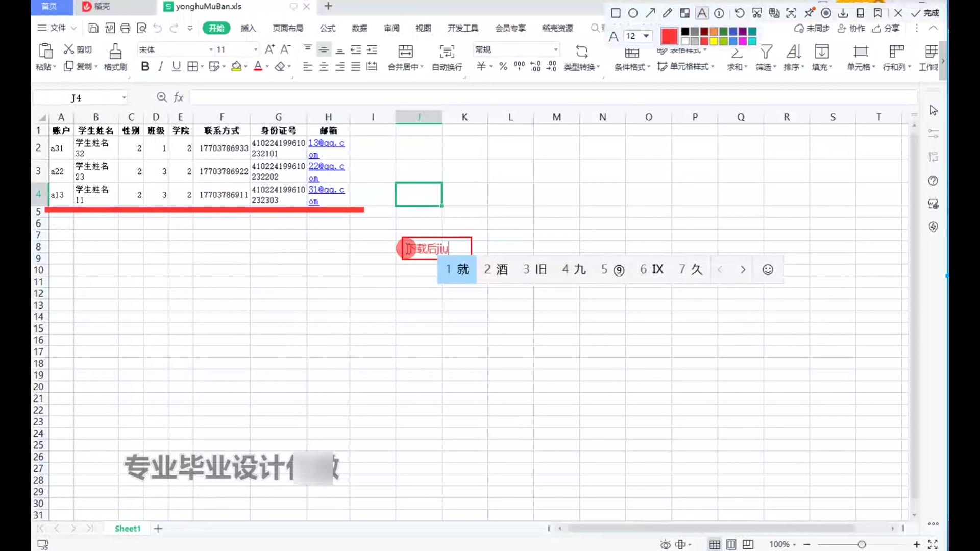Pin the screenshot to screen
Image resolution: width=980 pixels, height=551 pixels.
coord(809,13)
